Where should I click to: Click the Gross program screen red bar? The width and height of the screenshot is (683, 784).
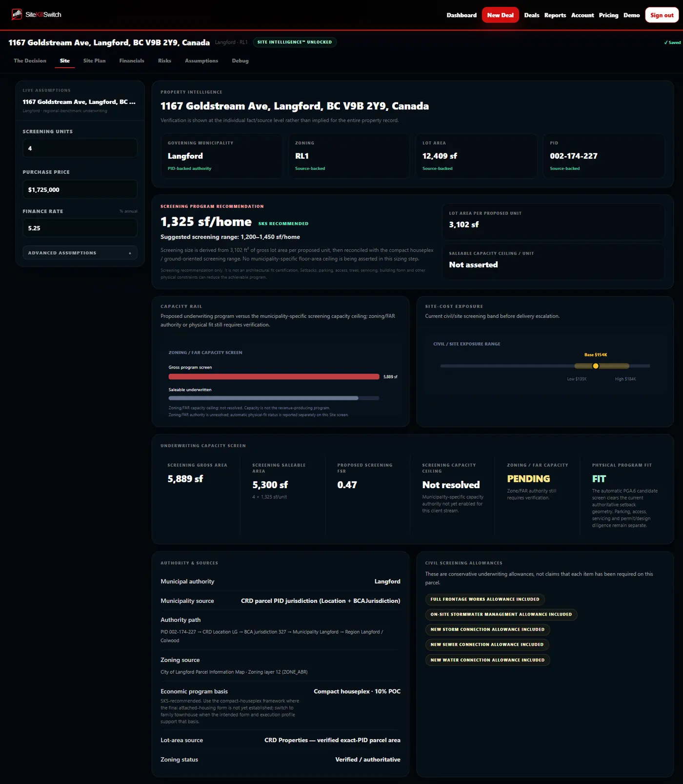click(274, 376)
